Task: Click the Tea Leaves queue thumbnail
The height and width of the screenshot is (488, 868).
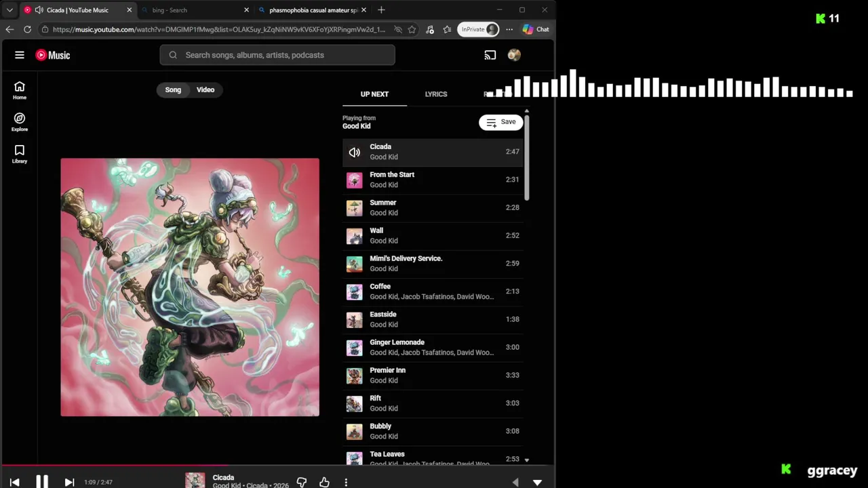Action: 355,459
